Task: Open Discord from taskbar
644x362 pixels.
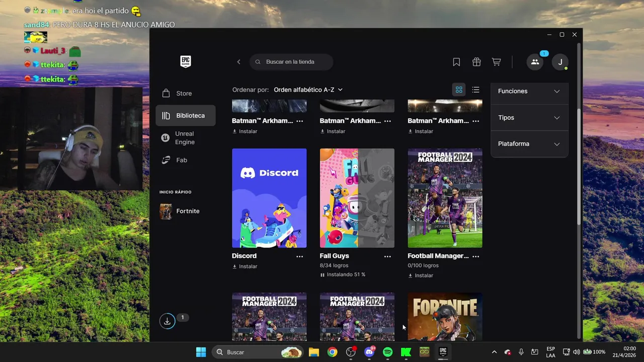Action: (x=369, y=352)
